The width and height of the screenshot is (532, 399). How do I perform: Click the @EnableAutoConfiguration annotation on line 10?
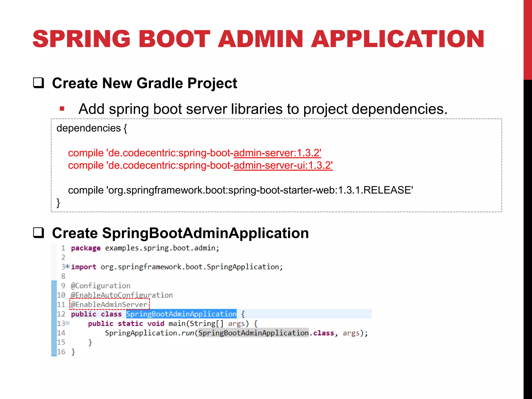[x=122, y=295]
